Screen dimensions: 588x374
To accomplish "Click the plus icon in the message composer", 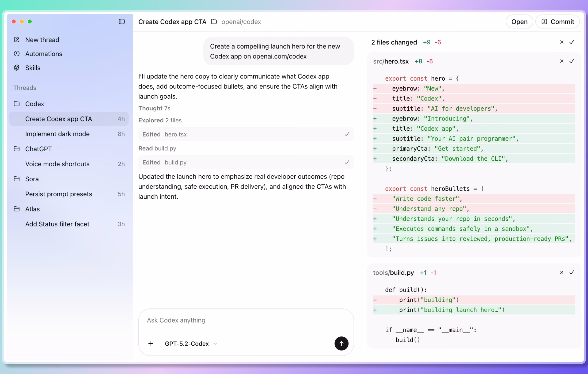I will (151, 343).
